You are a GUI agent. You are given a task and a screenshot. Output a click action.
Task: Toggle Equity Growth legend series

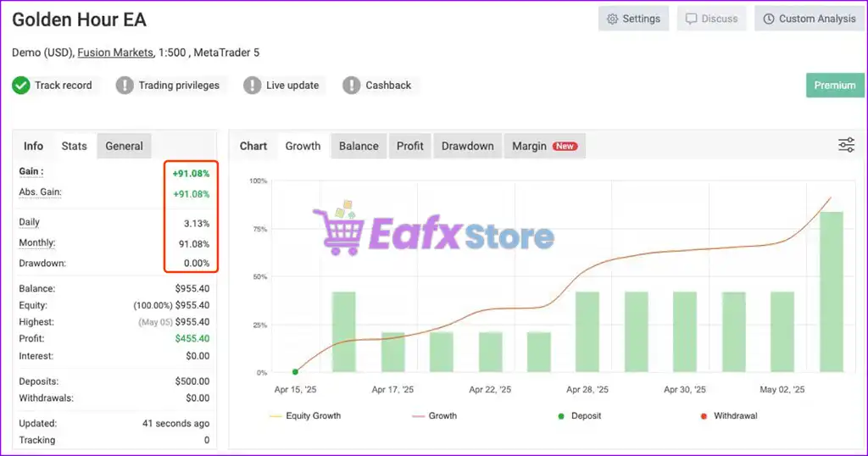point(305,415)
